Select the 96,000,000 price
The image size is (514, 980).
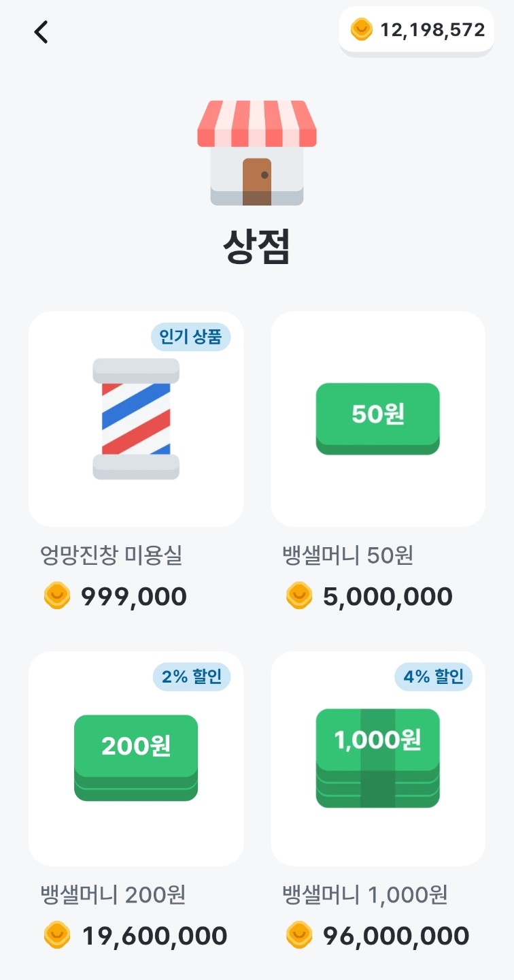pos(396,936)
